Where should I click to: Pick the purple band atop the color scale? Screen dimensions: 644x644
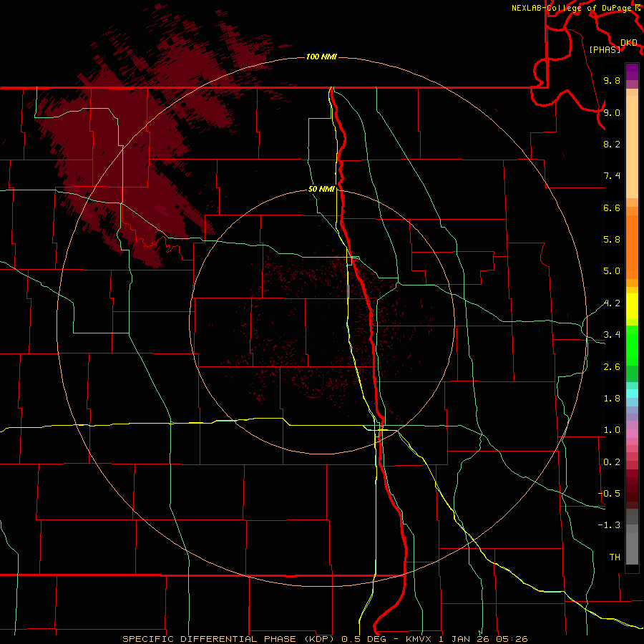coord(632,72)
